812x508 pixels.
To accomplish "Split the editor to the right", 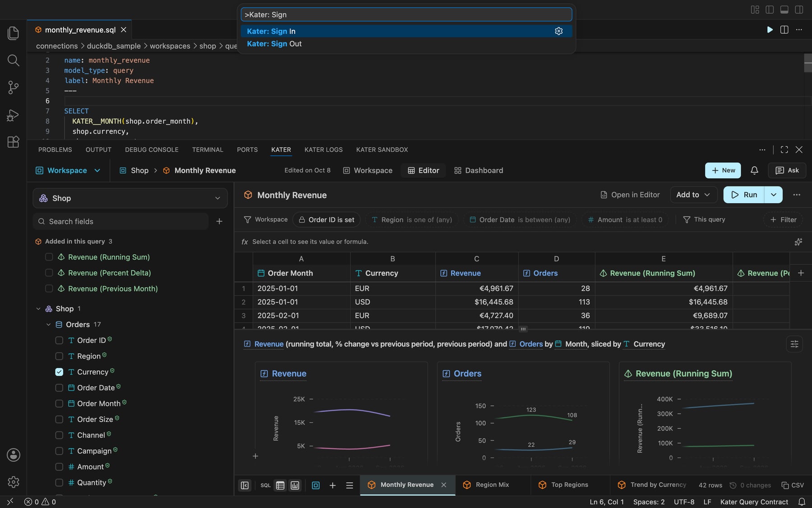I will coord(784,29).
